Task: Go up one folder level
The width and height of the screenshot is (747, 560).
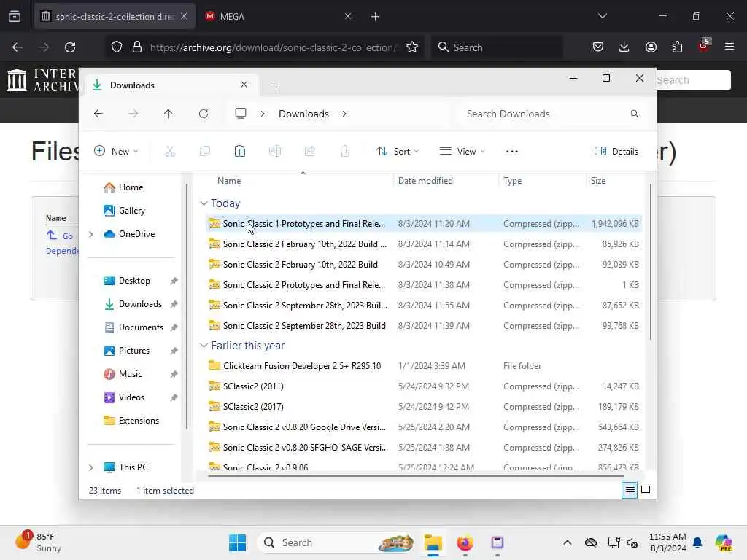Action: click(x=169, y=114)
